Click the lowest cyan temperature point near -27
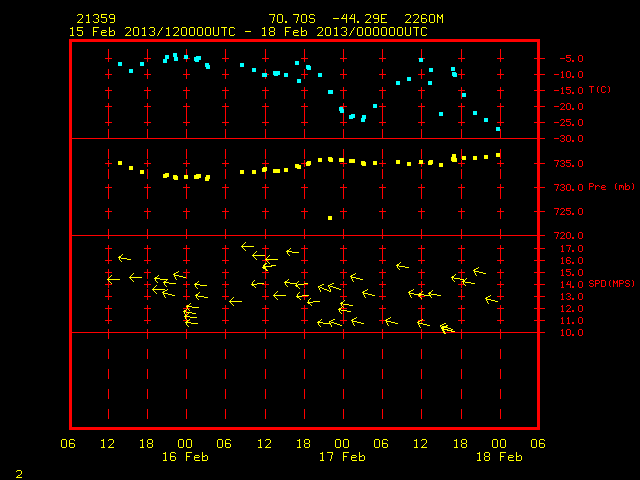Image resolution: width=640 pixels, height=480 pixels. coord(498,129)
